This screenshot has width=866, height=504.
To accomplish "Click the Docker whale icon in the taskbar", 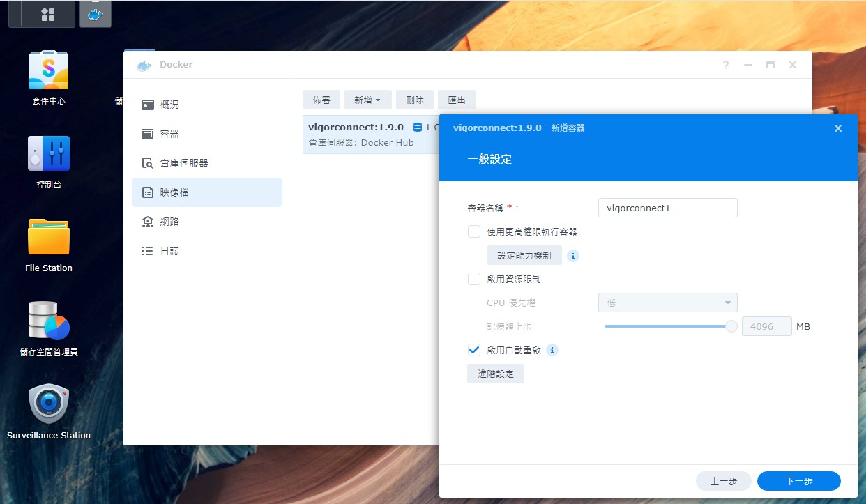I will coord(96,14).
